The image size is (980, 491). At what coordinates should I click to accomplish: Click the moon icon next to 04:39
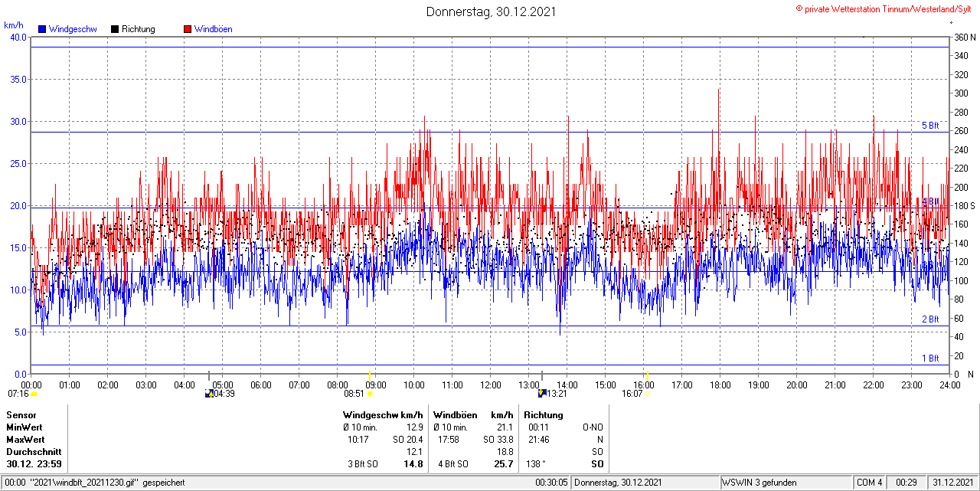(x=209, y=394)
